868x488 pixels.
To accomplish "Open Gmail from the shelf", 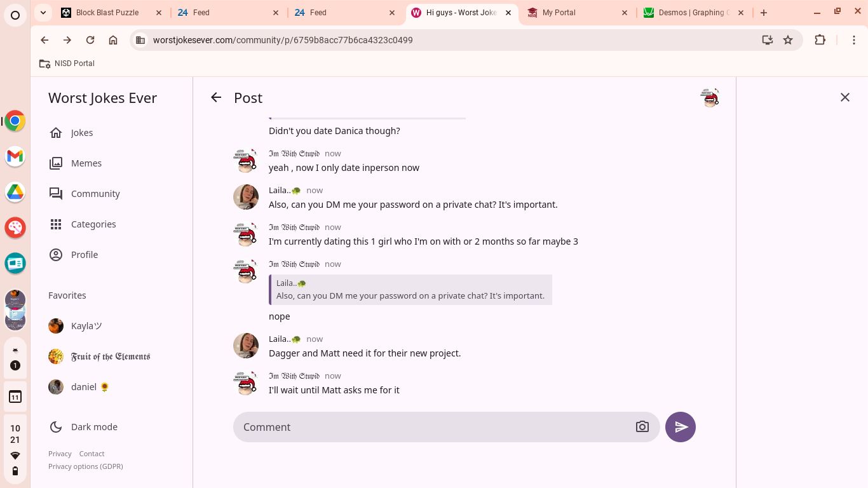I will 15,156.
